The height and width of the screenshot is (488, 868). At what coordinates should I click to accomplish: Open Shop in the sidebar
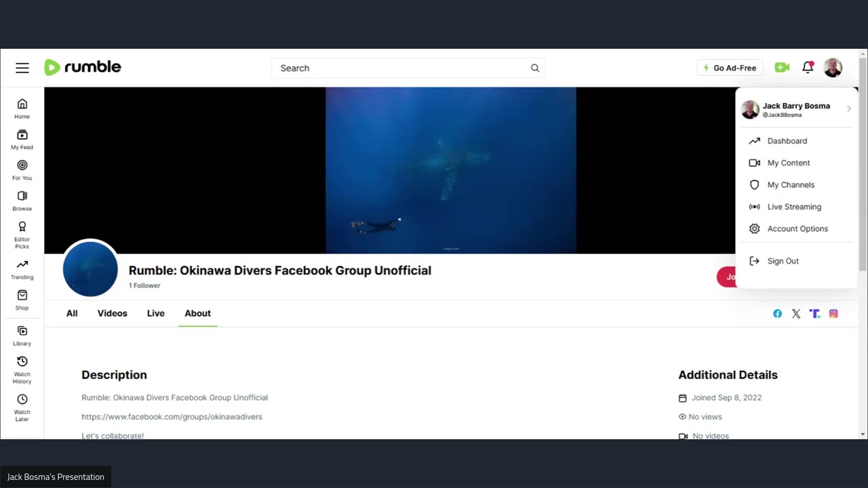pyautogui.click(x=22, y=300)
